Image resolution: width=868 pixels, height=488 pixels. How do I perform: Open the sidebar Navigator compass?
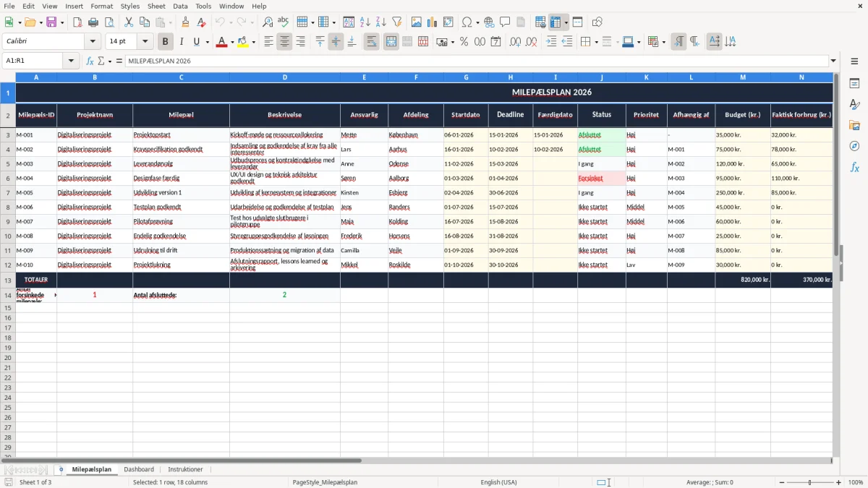tap(854, 147)
